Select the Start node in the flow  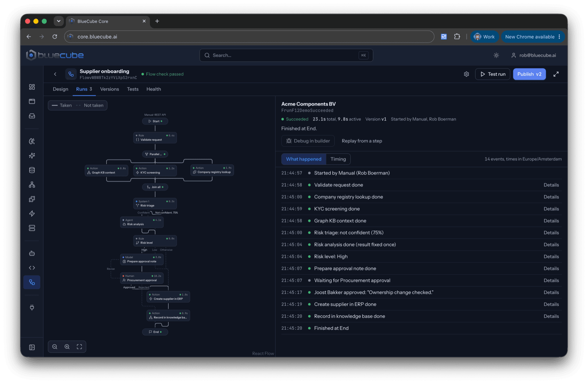[155, 121]
